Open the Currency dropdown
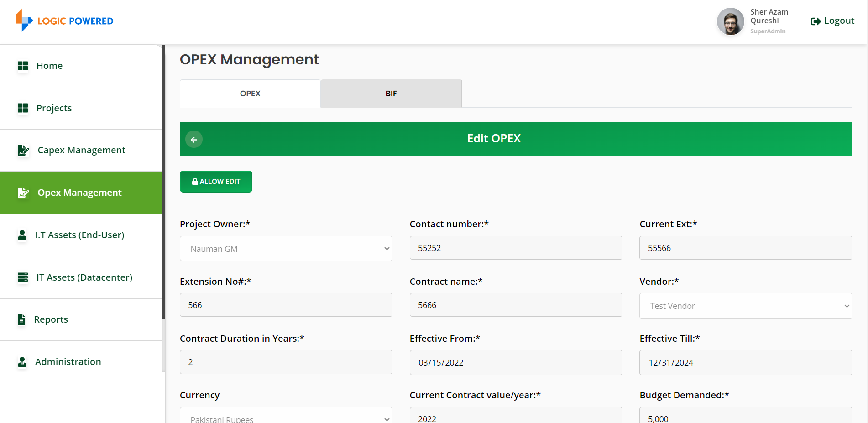 (286, 416)
